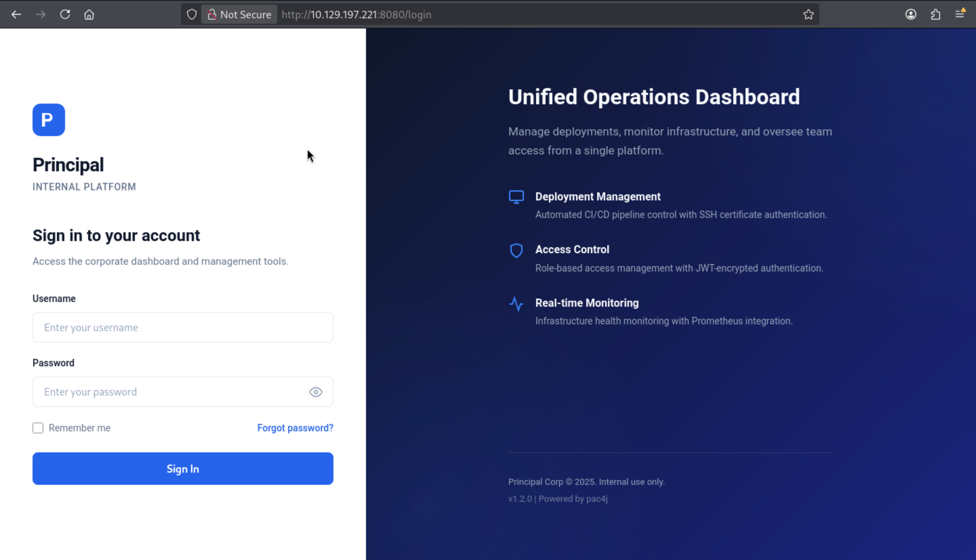Open the extensions puzzle icon
976x560 pixels.
coord(935,15)
